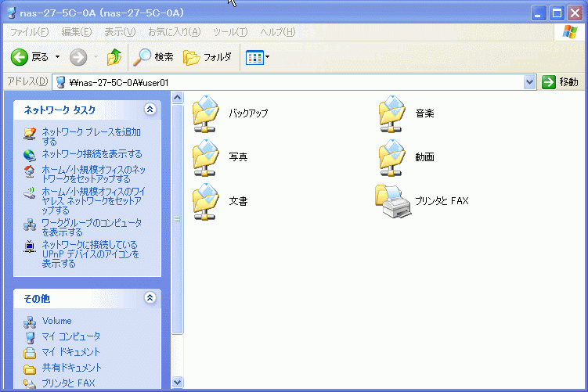Image resolution: width=588 pixels, height=392 pixels.
Task: Click the address bar path field
Action: [290, 82]
